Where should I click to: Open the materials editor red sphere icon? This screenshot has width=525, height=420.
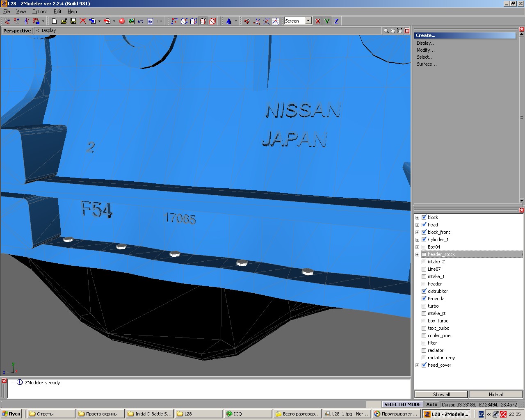pyautogui.click(x=122, y=21)
